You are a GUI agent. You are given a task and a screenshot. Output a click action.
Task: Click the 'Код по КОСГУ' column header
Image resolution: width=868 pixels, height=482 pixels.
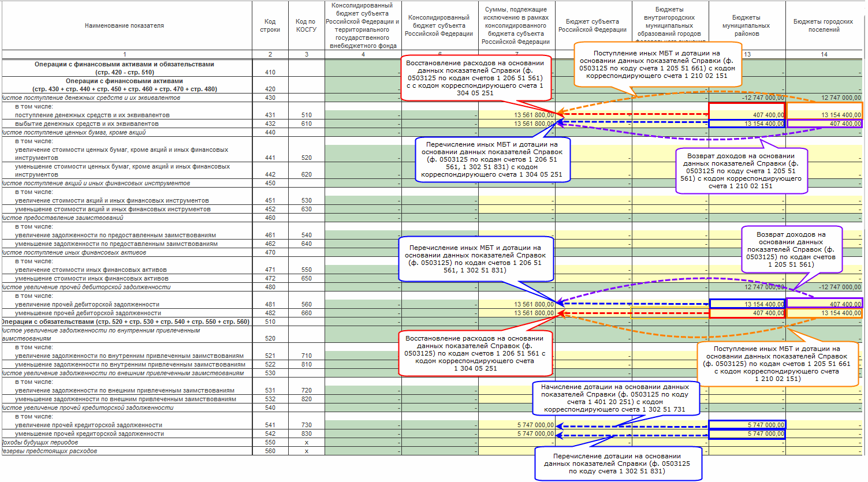pos(306,25)
